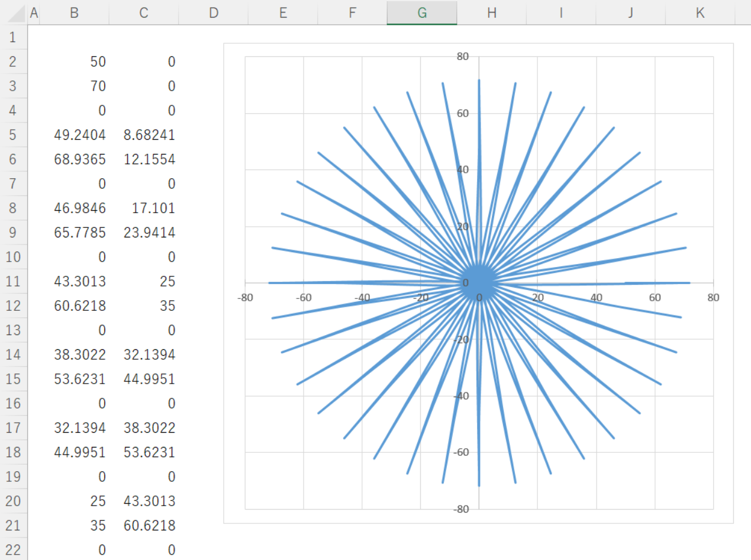Click the -40 label on vertical axis

460,396
